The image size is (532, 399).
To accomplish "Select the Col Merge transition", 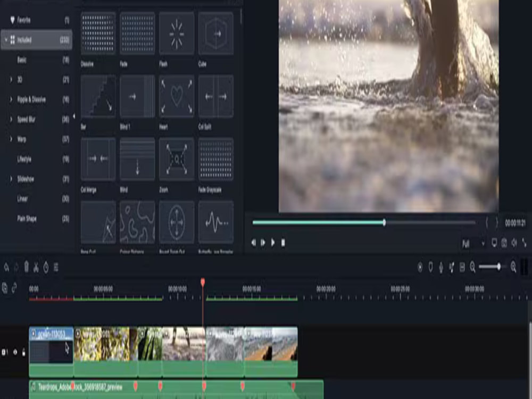I will (98, 159).
